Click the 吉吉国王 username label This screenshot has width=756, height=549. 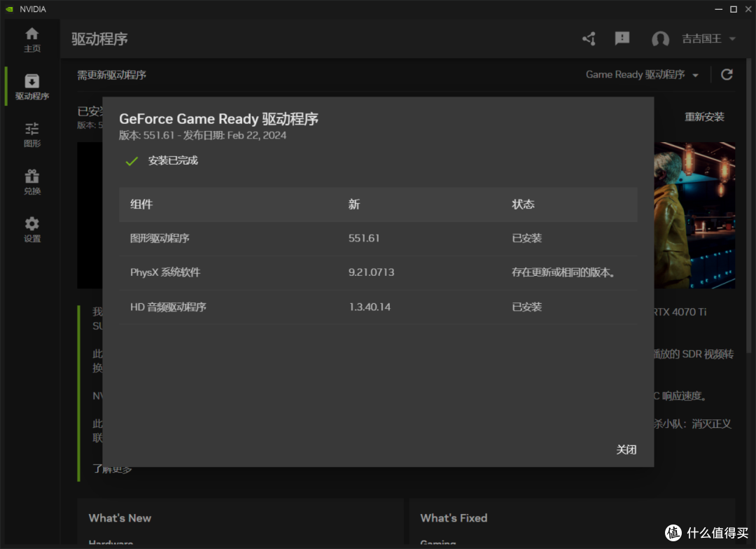(x=702, y=39)
